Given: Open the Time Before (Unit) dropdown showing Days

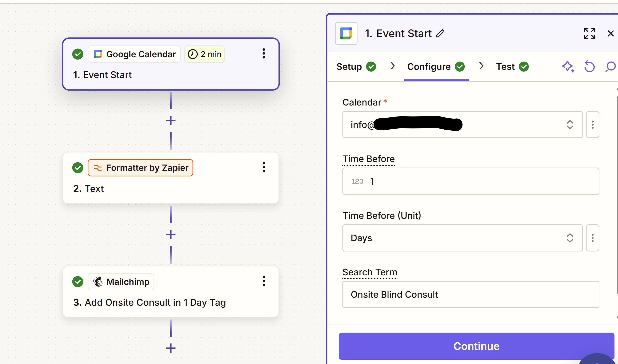Looking at the screenshot, I should pos(462,238).
